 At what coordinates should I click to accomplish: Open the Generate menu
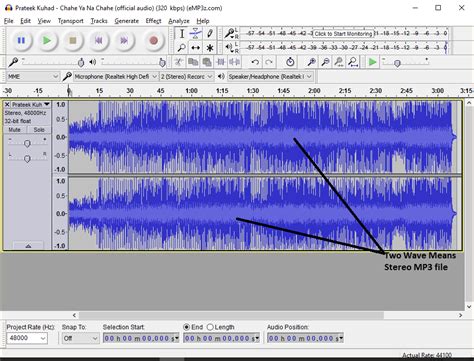tap(127, 21)
